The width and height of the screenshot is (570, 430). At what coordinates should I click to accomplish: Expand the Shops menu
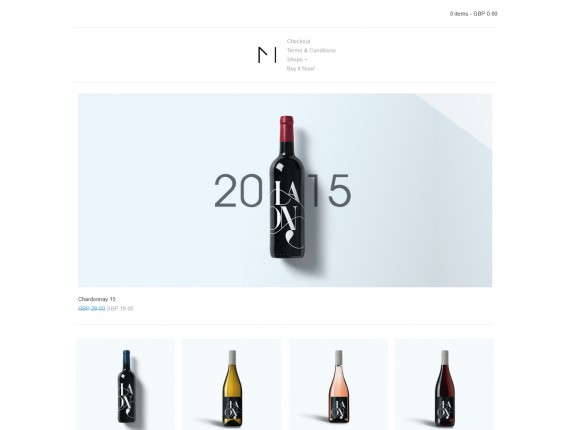pyautogui.click(x=297, y=60)
